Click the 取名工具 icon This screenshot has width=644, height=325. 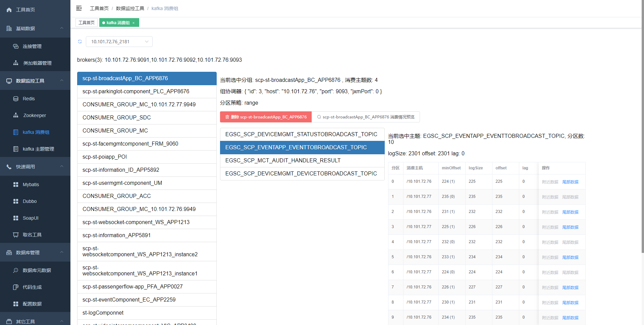click(x=16, y=235)
